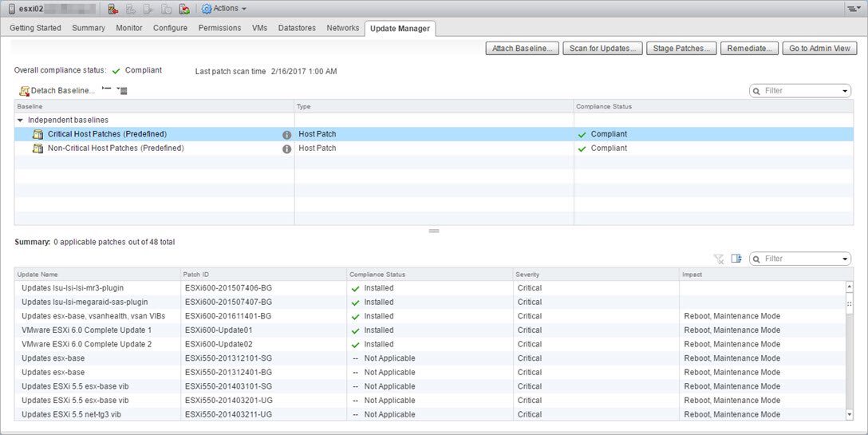The height and width of the screenshot is (435, 868).
Task: Click the Detach Baseline scroll icon
Action: 24,91
